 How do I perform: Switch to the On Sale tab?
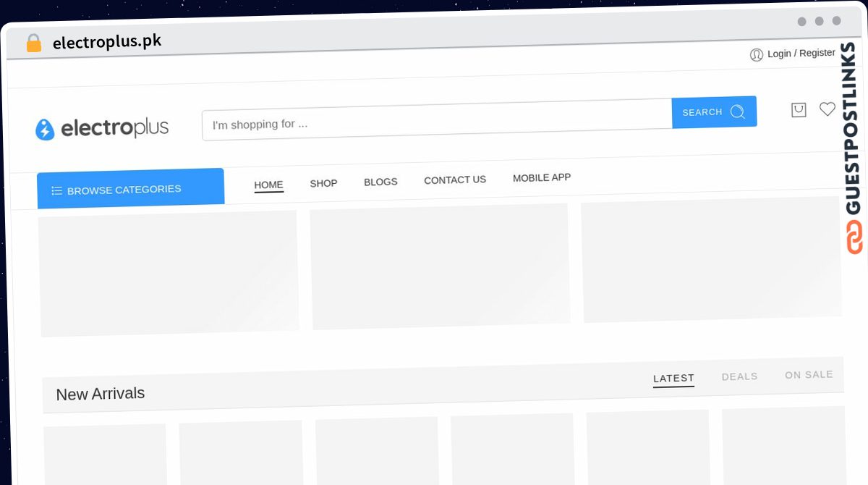[809, 374]
